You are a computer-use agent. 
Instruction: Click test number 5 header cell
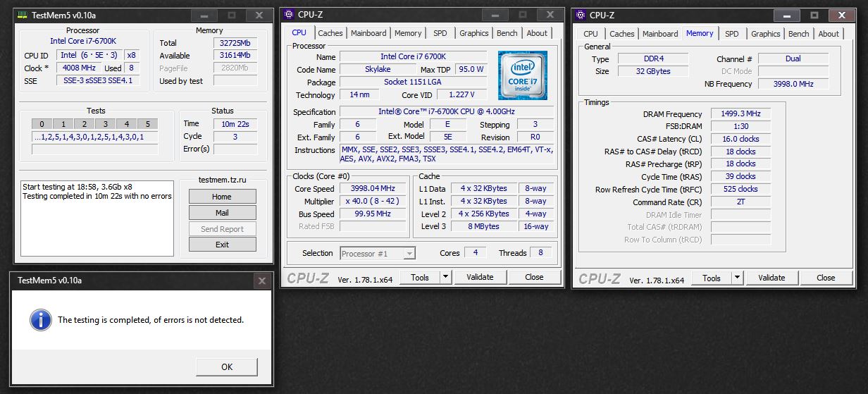coord(148,124)
